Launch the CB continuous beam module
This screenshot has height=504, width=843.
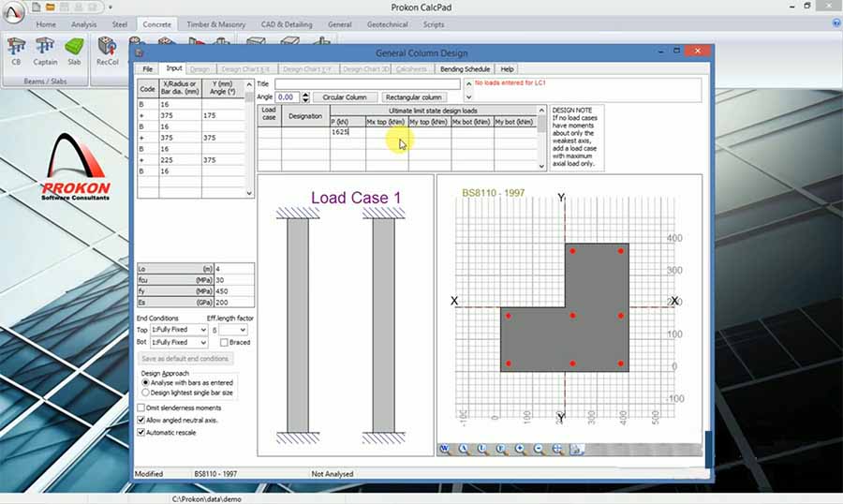coord(16,52)
